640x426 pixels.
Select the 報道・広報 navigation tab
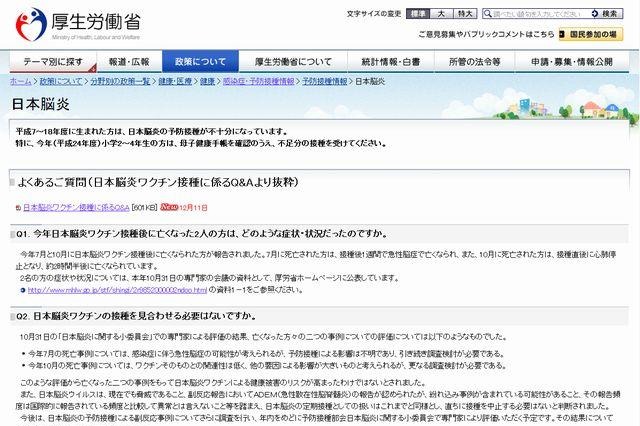point(129,61)
